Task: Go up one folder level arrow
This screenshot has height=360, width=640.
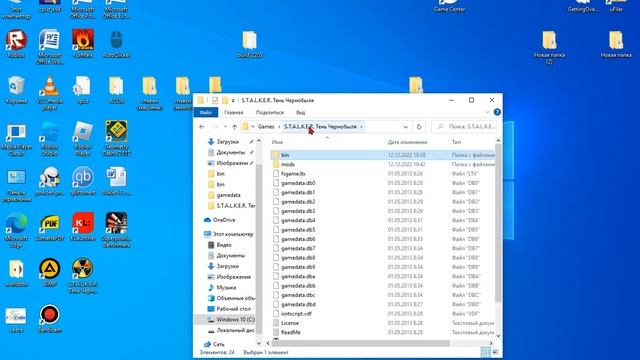Action: (x=234, y=127)
